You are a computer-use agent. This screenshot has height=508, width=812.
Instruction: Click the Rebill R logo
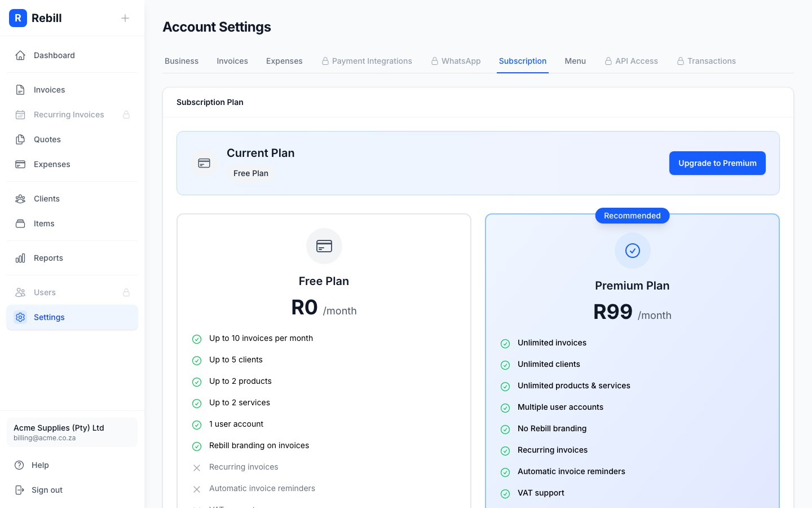coord(18,18)
